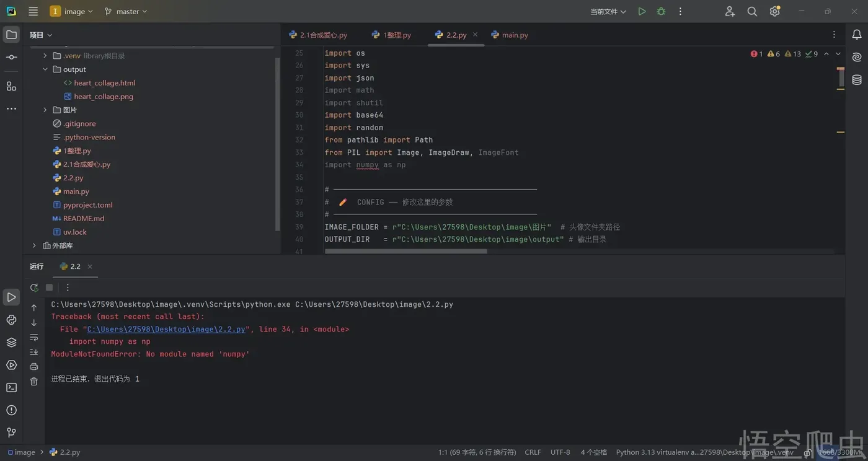
Task: Open the AI Assistant swirl icon
Action: point(857,57)
